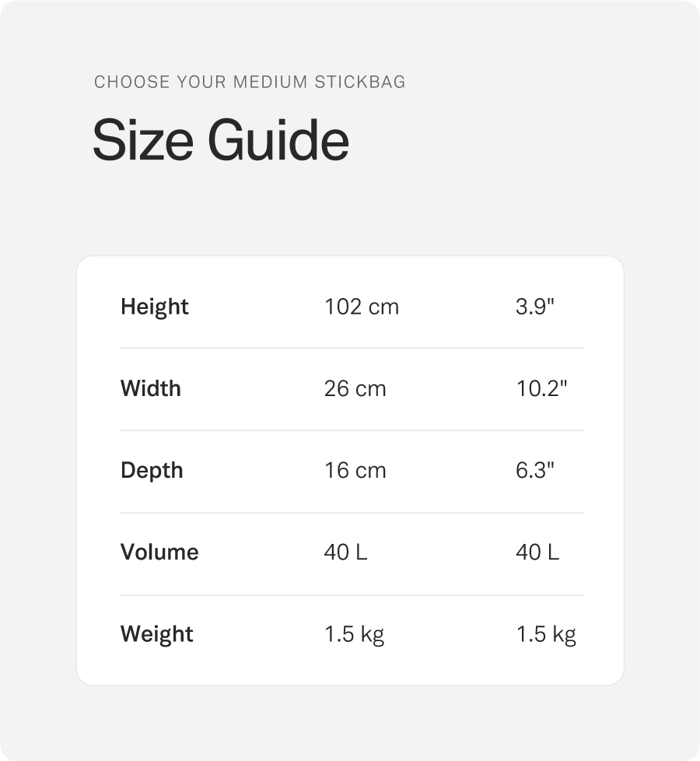The width and height of the screenshot is (700, 761).
Task: Click the 10.2" width value
Action: [x=542, y=388]
